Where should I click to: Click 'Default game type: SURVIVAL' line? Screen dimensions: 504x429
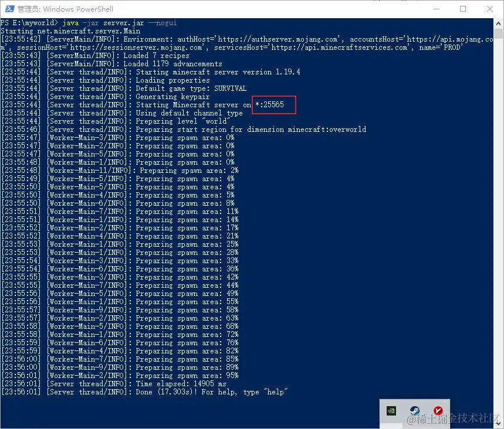124,88
